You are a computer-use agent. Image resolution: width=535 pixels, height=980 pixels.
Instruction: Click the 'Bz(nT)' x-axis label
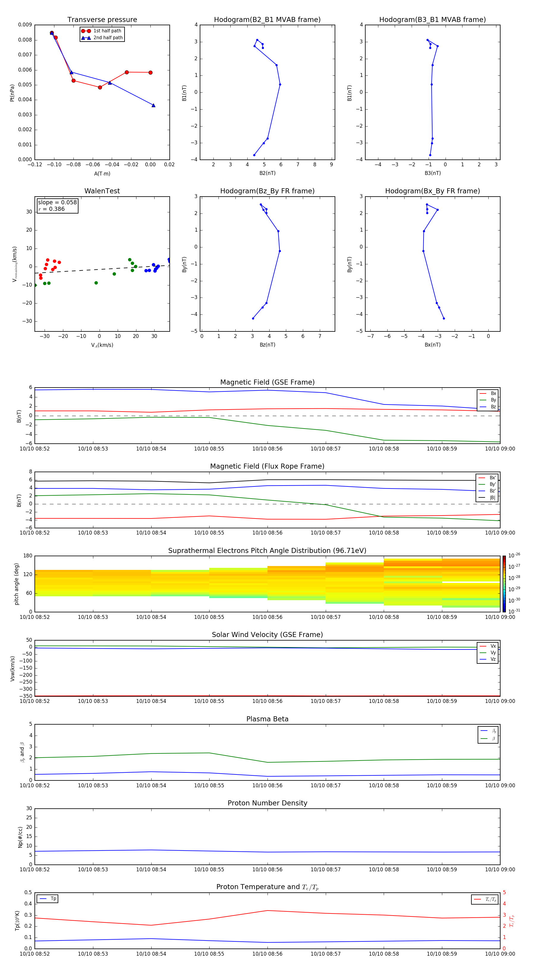[x=267, y=345]
